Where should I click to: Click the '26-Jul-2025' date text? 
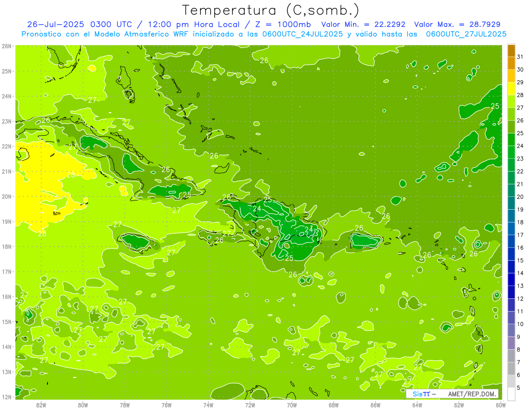(x=56, y=24)
